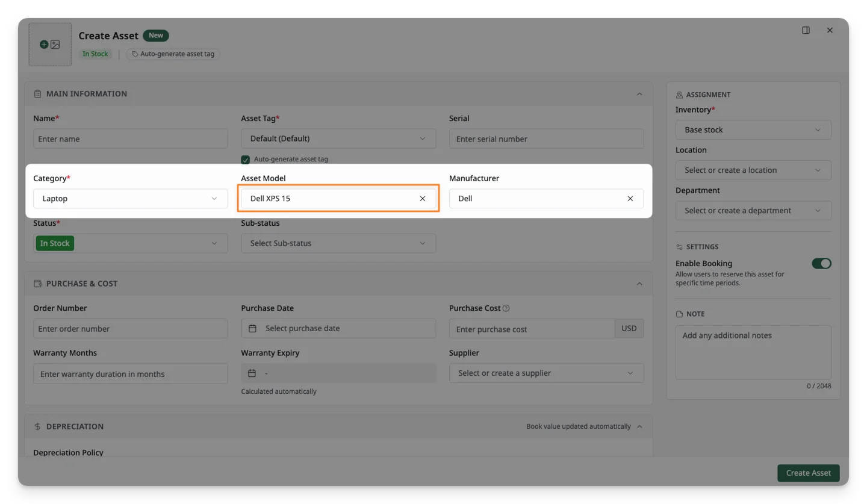This screenshot has height=504, width=867.
Task: Open the Select Sub-status dropdown
Action: pos(338,243)
